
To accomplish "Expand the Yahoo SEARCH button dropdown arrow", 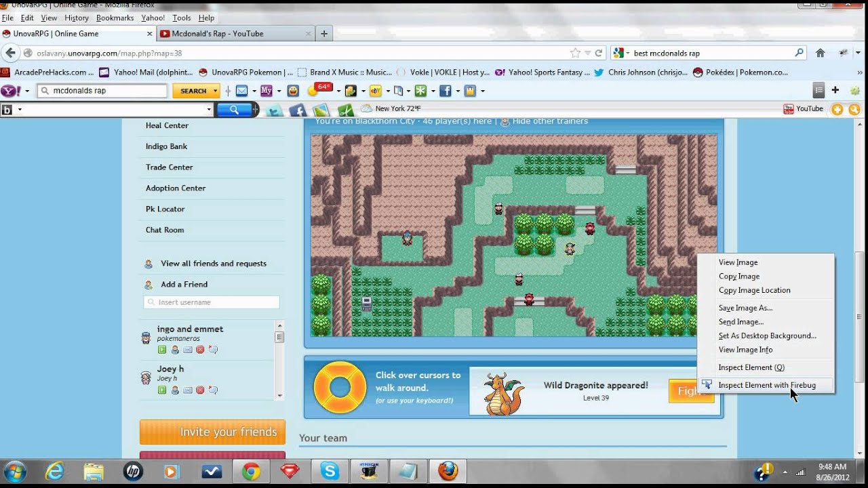I will pyautogui.click(x=216, y=90).
